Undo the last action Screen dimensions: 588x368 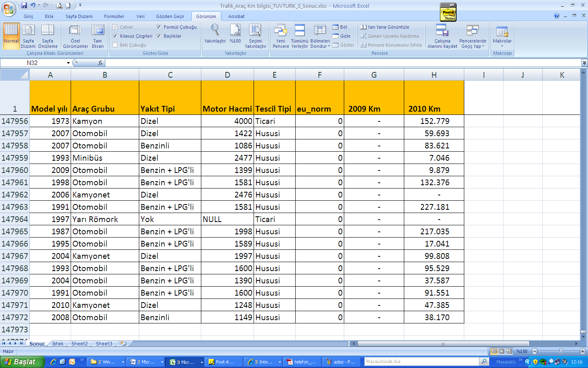pos(33,5)
